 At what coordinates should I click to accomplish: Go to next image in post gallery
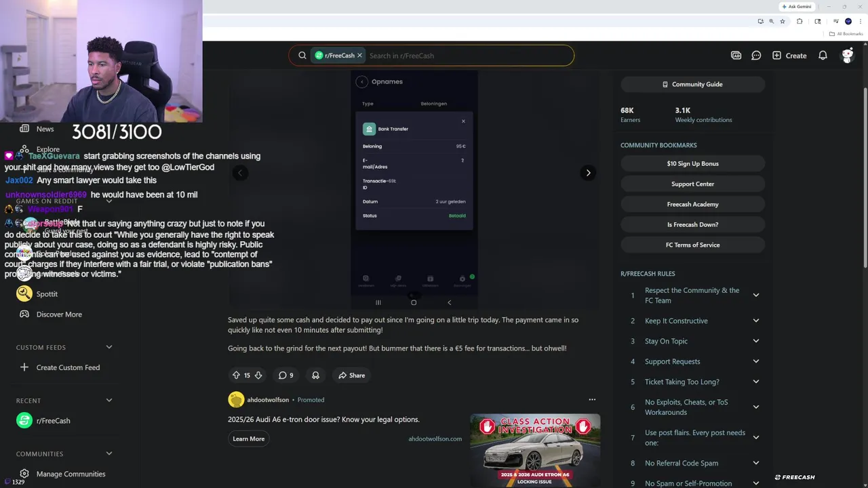[588, 173]
